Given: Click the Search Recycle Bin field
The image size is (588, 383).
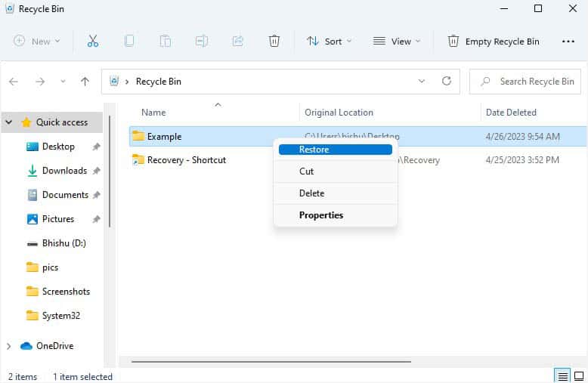Looking at the screenshot, I should pyautogui.click(x=525, y=82).
